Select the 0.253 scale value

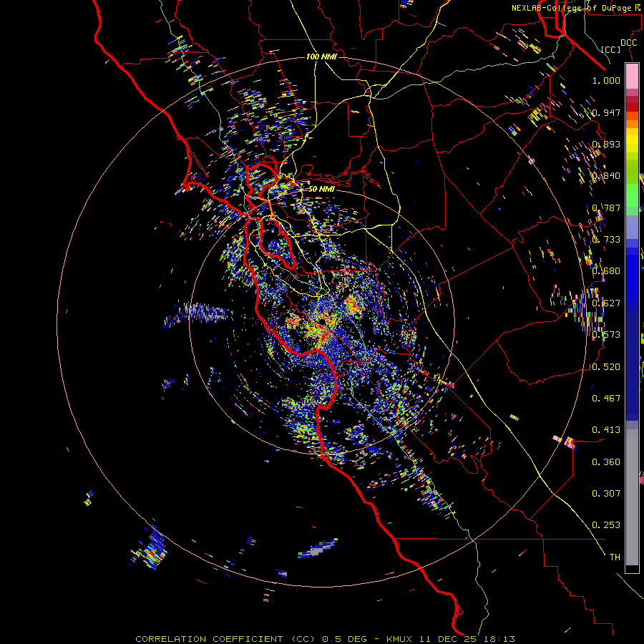coord(606,525)
